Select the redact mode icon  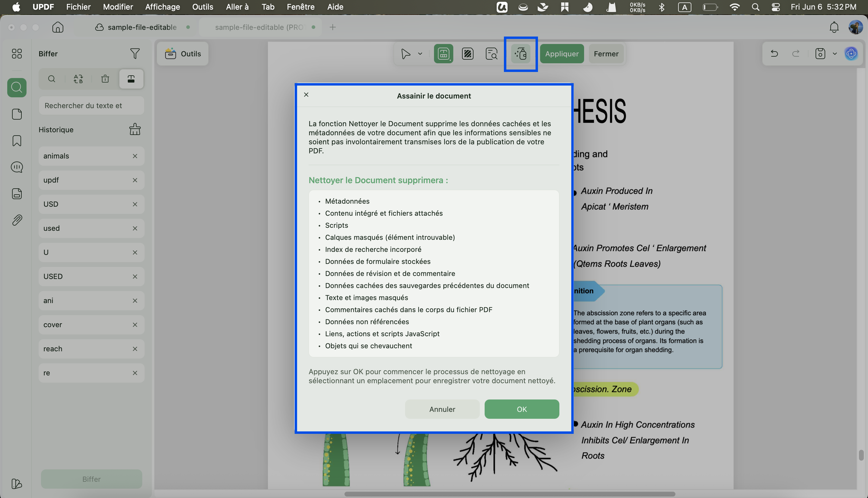pyautogui.click(x=131, y=79)
